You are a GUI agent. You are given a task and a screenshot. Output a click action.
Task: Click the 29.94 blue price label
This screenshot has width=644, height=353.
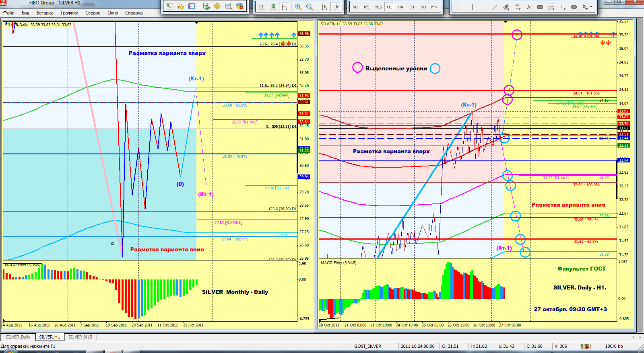(304, 177)
